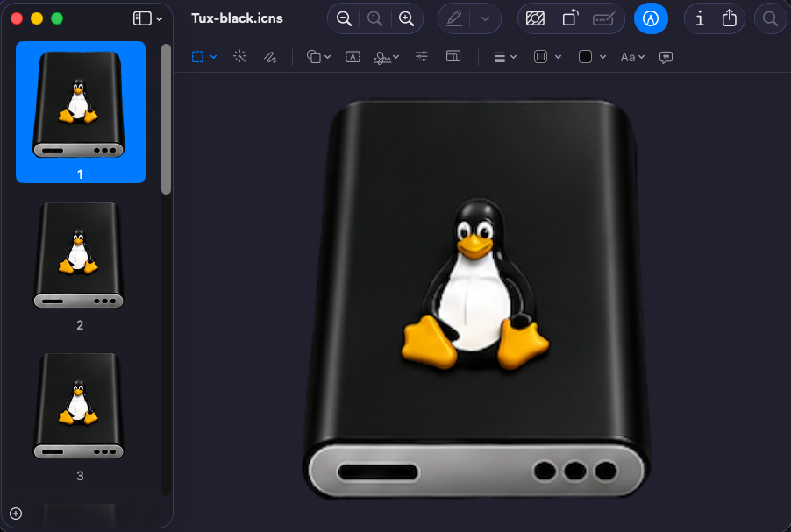791x532 pixels.
Task: Open the highlight color options chevron
Action: coord(485,18)
